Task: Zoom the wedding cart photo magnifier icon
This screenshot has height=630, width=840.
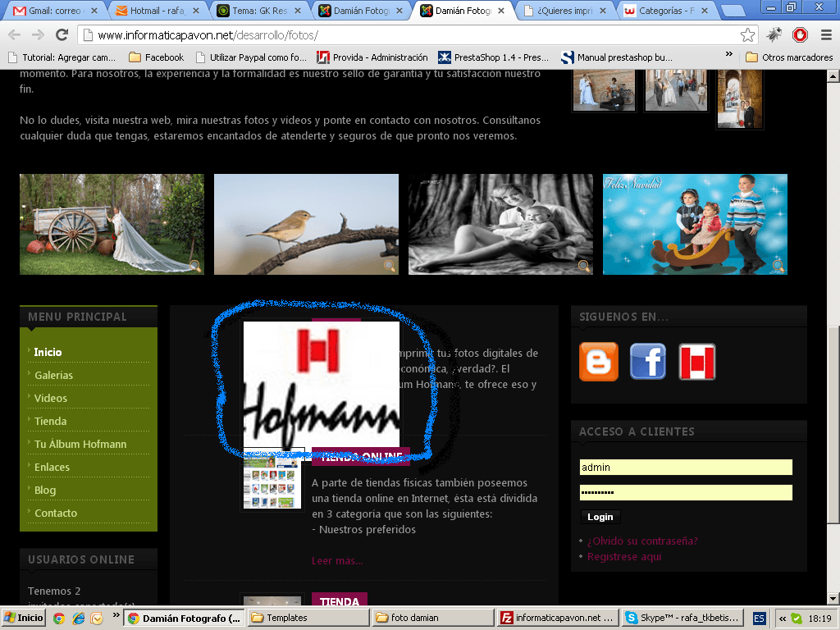Action: [194, 266]
